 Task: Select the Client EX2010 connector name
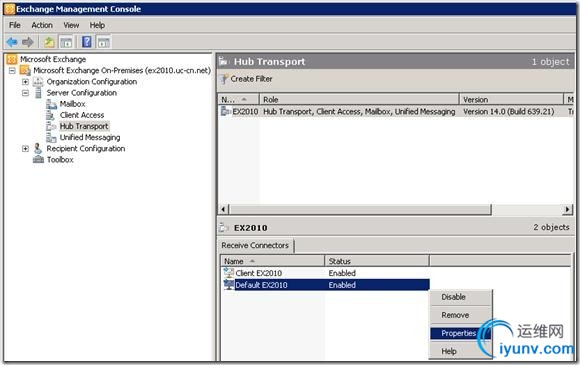[x=259, y=273]
